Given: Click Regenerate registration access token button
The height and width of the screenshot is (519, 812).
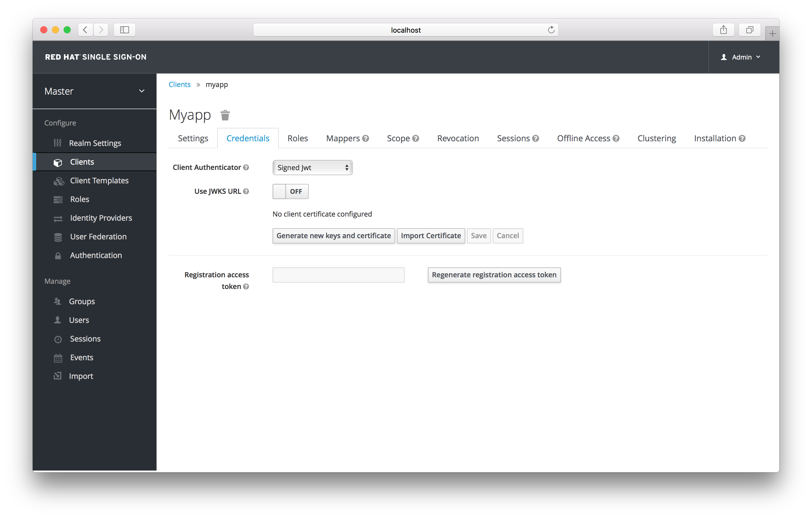Looking at the screenshot, I should coord(495,274).
